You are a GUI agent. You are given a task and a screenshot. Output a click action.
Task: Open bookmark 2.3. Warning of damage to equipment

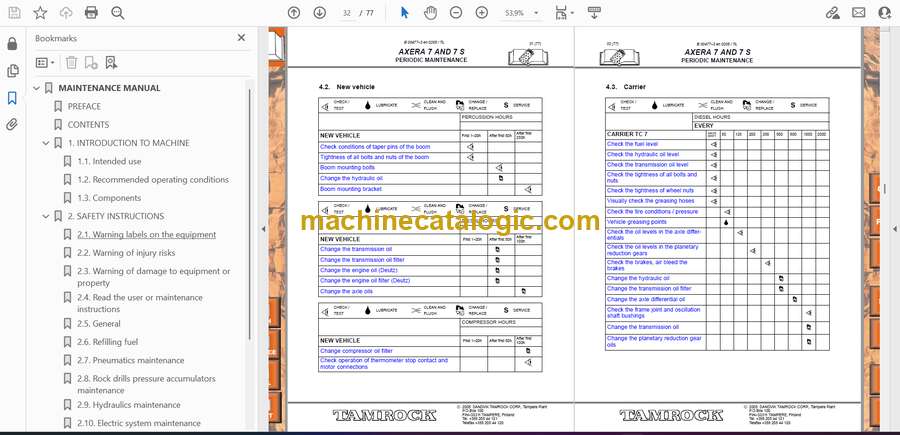click(x=154, y=277)
